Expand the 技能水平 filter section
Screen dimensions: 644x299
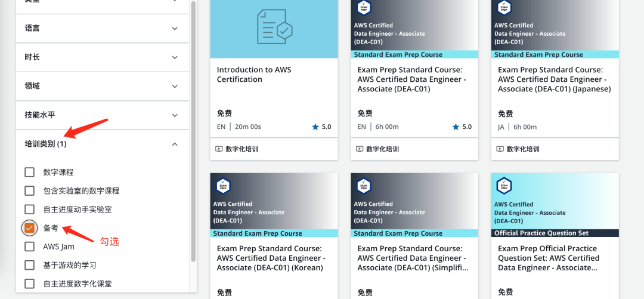103,115
